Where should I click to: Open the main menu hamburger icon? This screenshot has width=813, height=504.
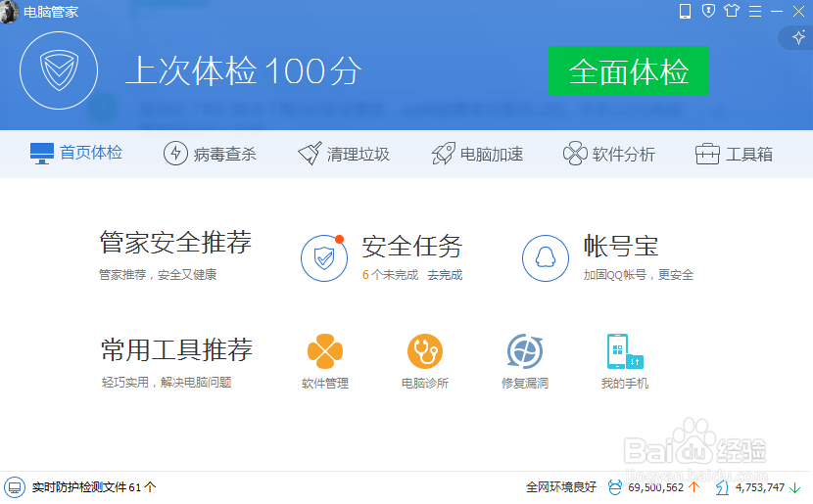(755, 11)
